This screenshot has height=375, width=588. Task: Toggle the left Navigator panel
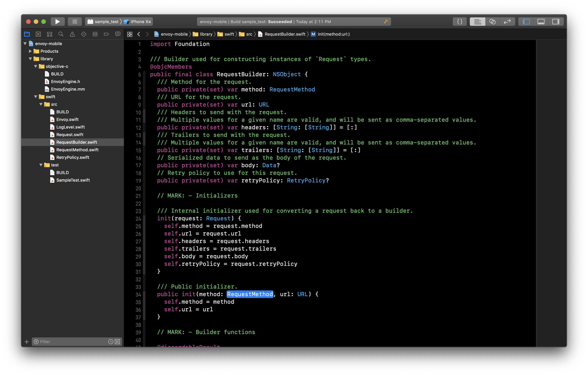526,21
